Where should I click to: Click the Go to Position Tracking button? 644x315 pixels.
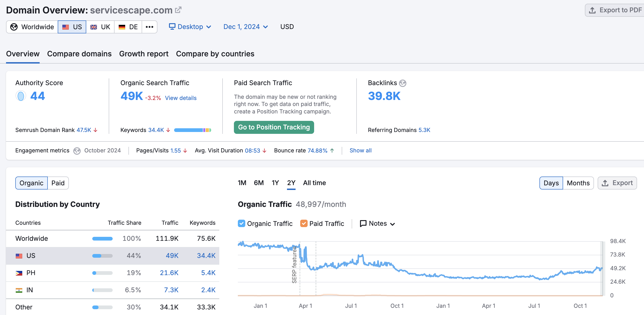point(274,127)
